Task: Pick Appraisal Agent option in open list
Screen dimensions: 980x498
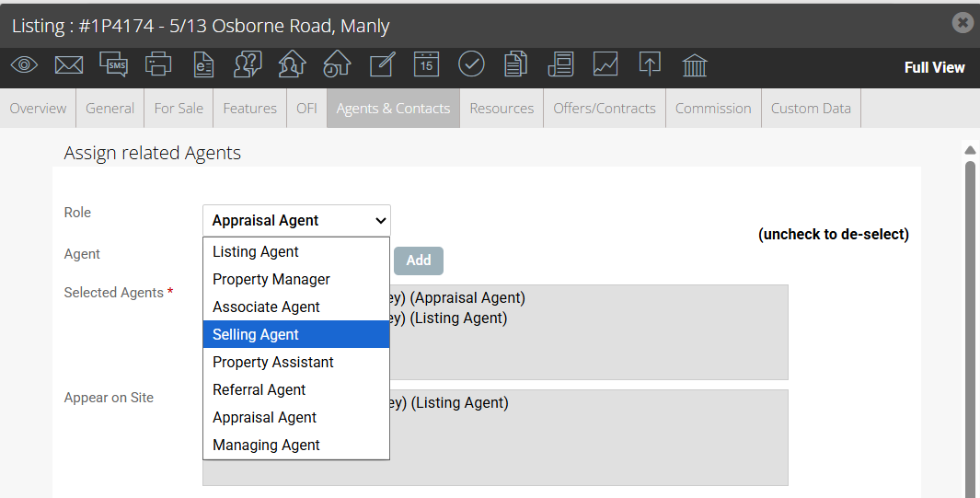Action: tap(296, 417)
